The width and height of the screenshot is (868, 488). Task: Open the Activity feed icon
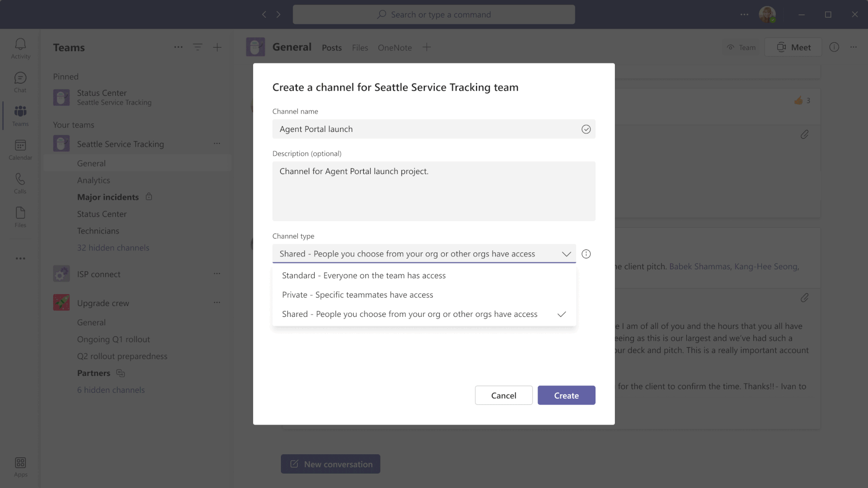point(20,48)
